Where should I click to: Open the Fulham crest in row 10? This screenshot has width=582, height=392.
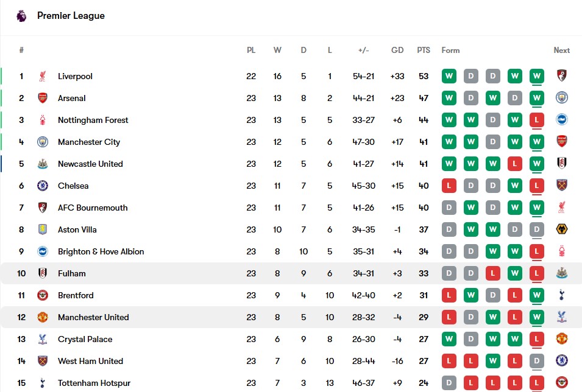click(43, 273)
